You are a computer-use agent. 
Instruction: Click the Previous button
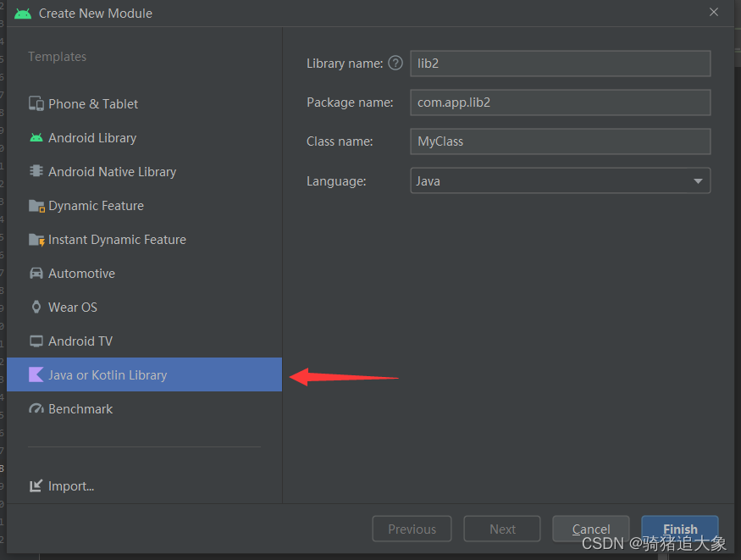(x=412, y=529)
